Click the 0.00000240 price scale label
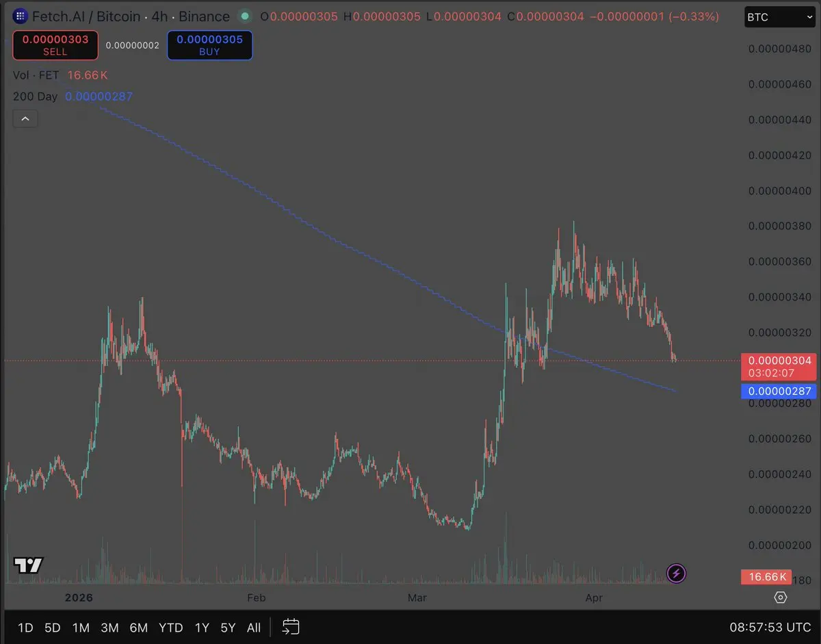Screen dimensions: 821x644 (780, 474)
